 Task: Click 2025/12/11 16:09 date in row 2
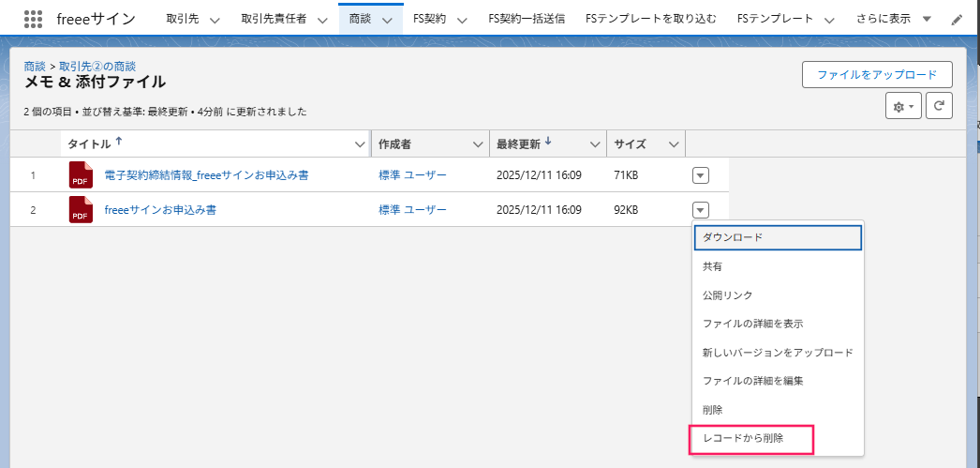click(540, 210)
